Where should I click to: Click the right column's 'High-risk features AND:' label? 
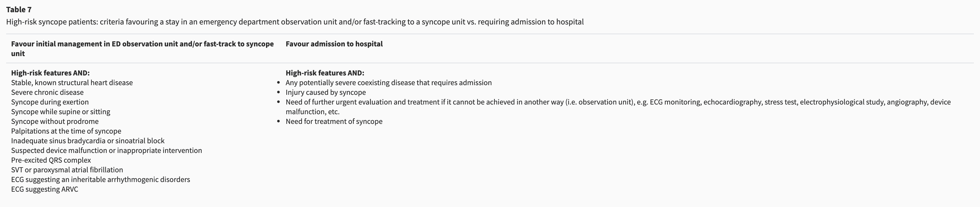click(x=325, y=73)
